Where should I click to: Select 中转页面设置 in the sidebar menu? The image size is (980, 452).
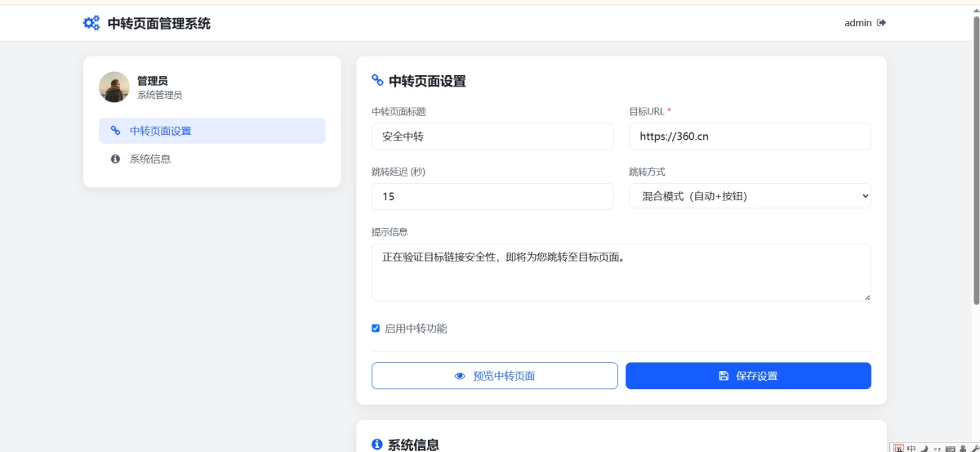pyautogui.click(x=212, y=131)
